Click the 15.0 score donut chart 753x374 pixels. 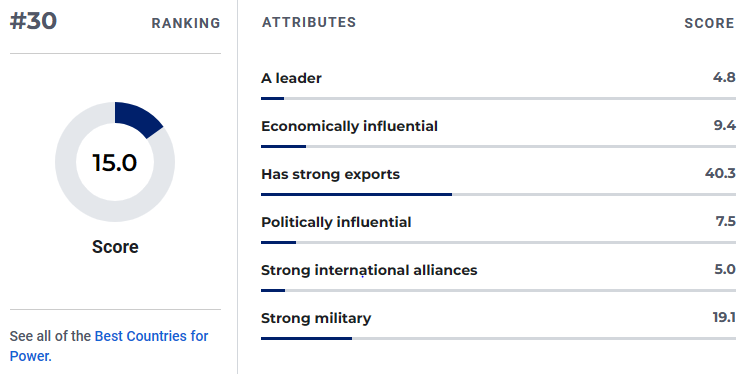point(115,162)
